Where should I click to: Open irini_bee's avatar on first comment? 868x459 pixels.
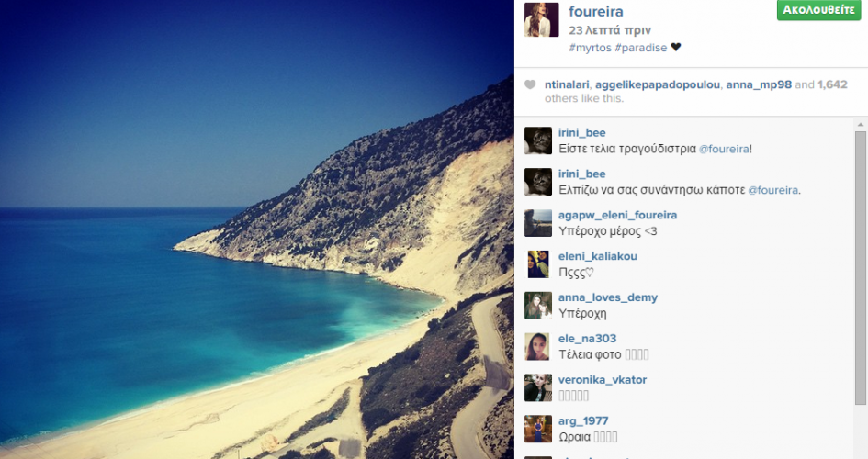coord(538,140)
